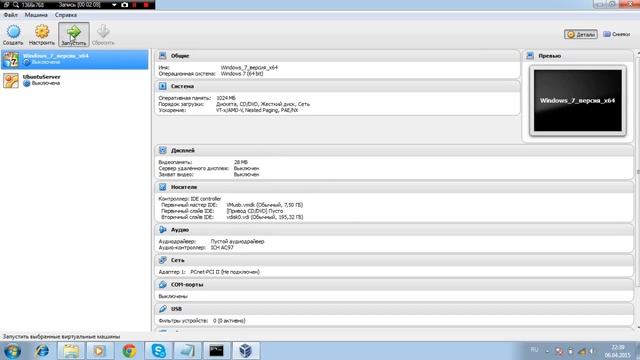Click the RU language indicator in the tray
640x360 pixels.
[534, 350]
